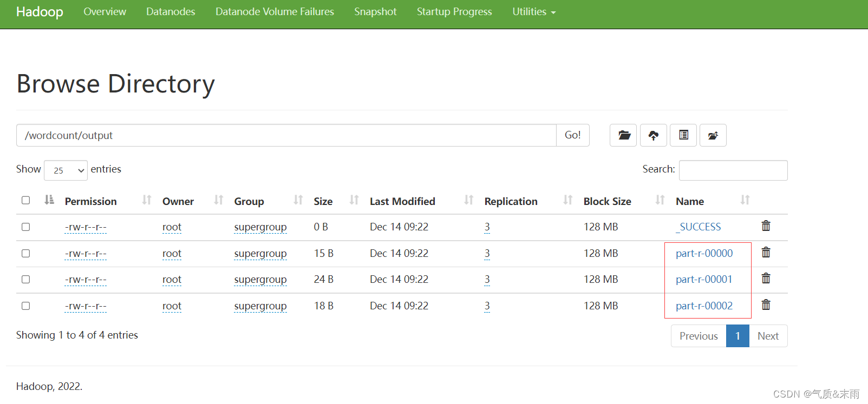
Task: Sort table by Replication column arrows
Action: pos(568,200)
